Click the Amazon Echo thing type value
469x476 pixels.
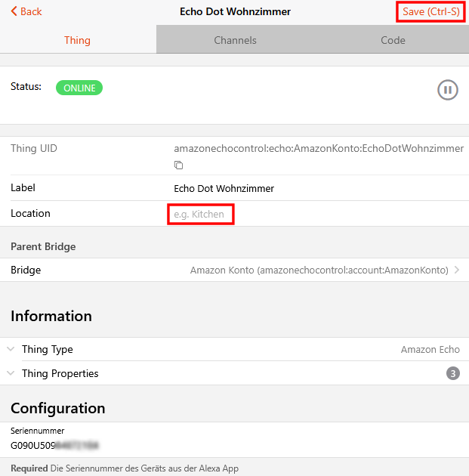[x=430, y=349]
